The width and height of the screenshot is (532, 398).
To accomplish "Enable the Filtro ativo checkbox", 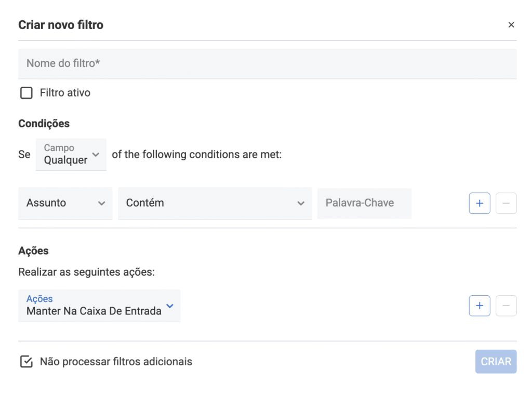I will tap(26, 93).
